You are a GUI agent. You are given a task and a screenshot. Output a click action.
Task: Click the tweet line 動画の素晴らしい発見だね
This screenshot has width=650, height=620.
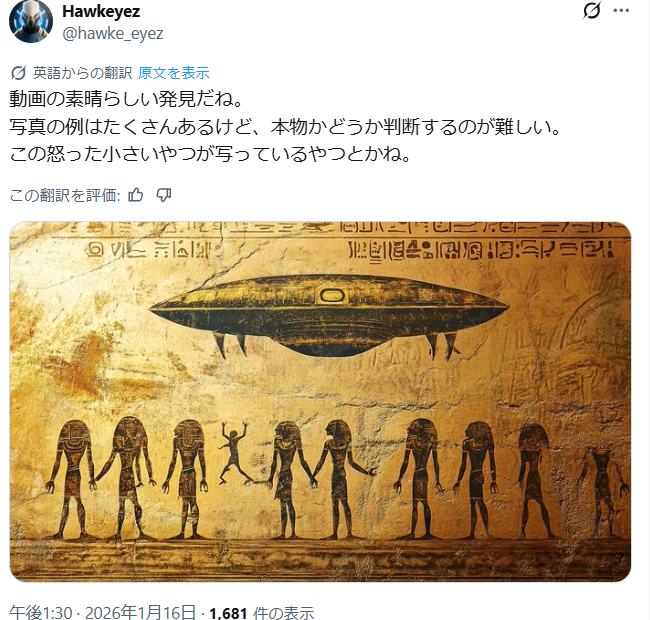[126, 99]
